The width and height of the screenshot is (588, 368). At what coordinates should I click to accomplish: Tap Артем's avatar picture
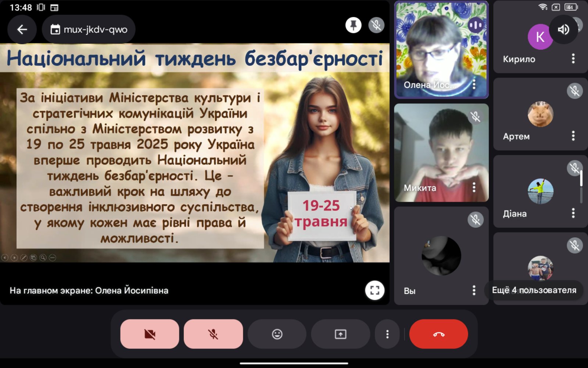[x=540, y=114]
